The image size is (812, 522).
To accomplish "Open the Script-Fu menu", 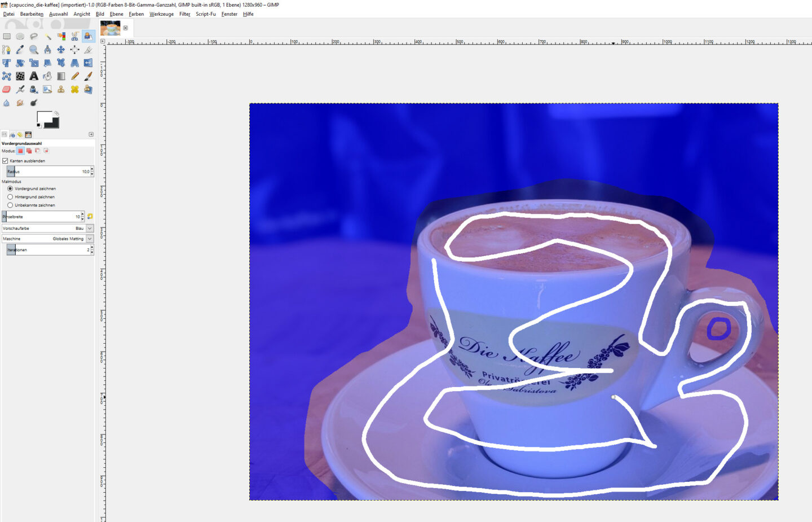I will pyautogui.click(x=205, y=14).
